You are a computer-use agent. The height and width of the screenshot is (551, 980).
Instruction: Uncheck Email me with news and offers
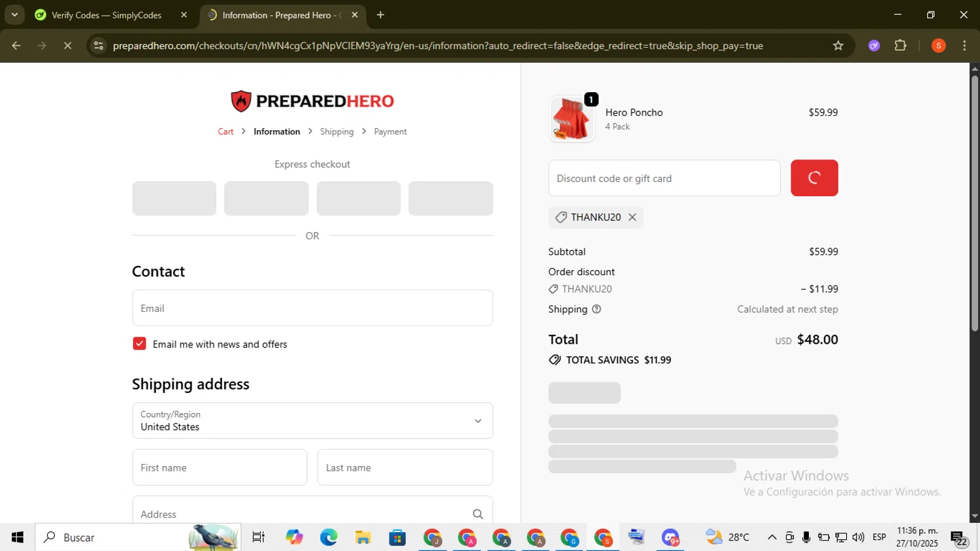click(139, 344)
